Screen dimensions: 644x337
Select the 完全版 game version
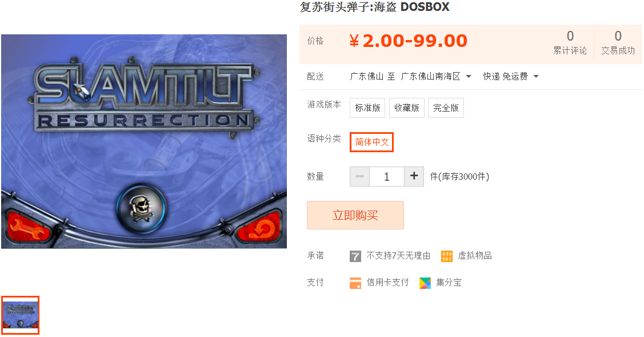click(446, 108)
